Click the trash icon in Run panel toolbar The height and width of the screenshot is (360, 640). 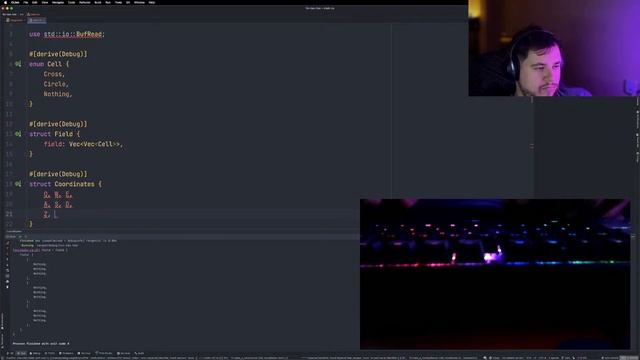coord(7,286)
